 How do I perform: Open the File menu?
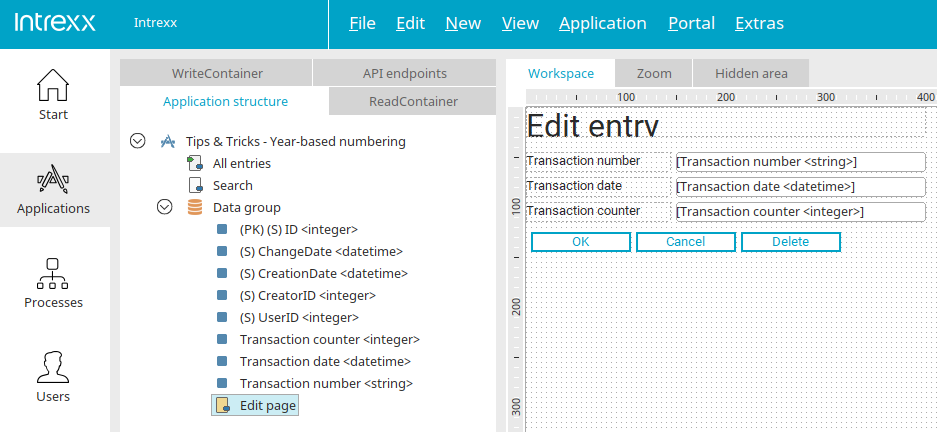coord(362,23)
